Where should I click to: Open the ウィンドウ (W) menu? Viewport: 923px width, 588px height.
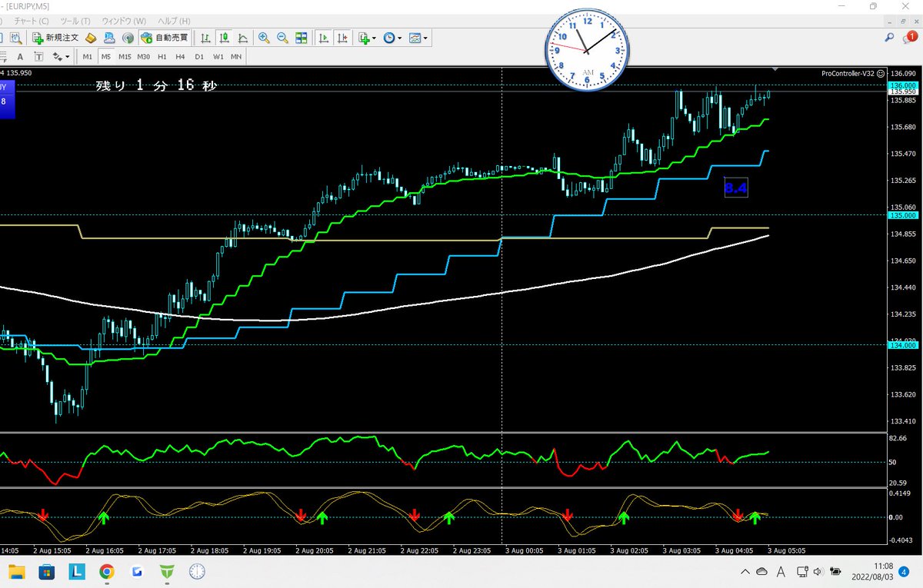point(124,21)
